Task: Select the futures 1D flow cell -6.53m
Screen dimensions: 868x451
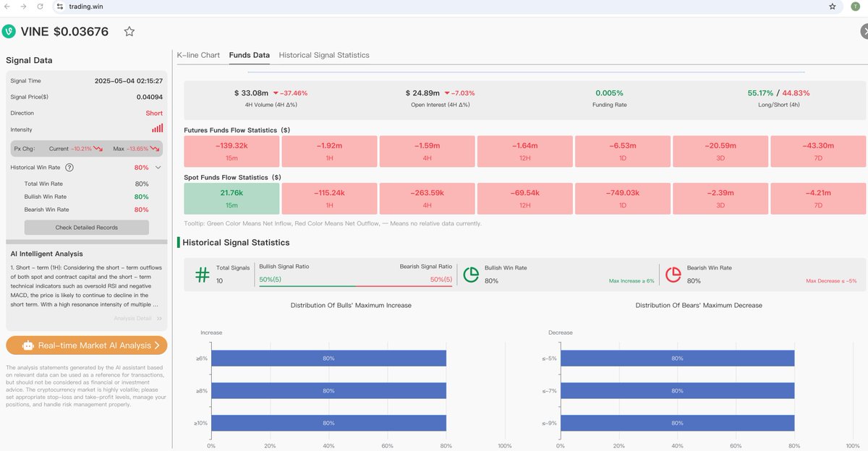Action: pyautogui.click(x=623, y=151)
